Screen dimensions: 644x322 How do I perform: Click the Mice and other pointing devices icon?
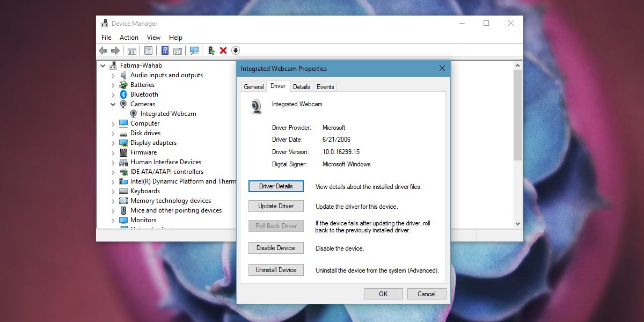pyautogui.click(x=123, y=210)
